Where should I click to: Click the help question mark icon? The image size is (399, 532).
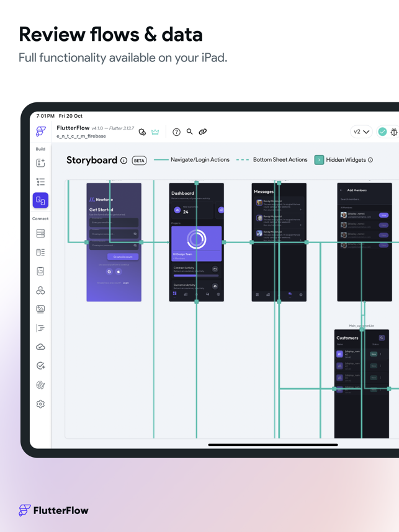176,132
